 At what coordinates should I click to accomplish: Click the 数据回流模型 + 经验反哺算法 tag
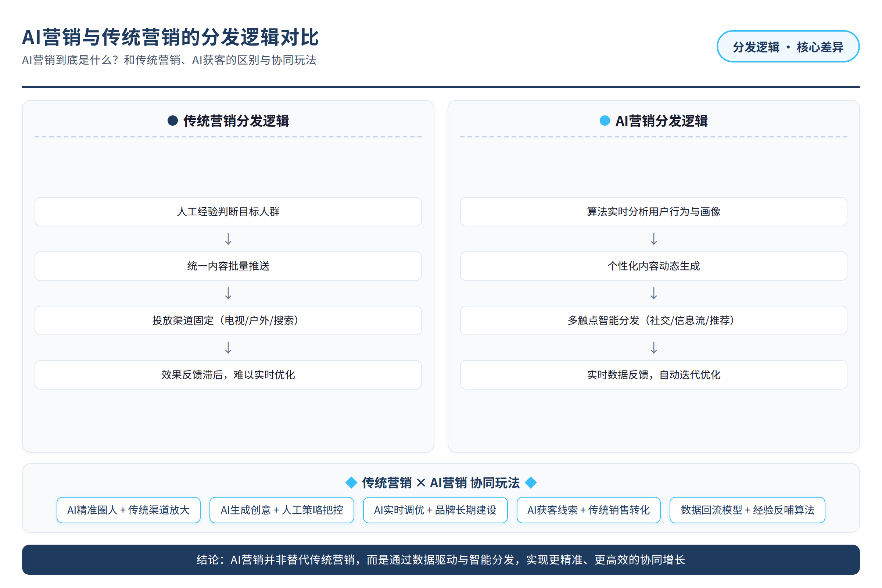(x=747, y=510)
